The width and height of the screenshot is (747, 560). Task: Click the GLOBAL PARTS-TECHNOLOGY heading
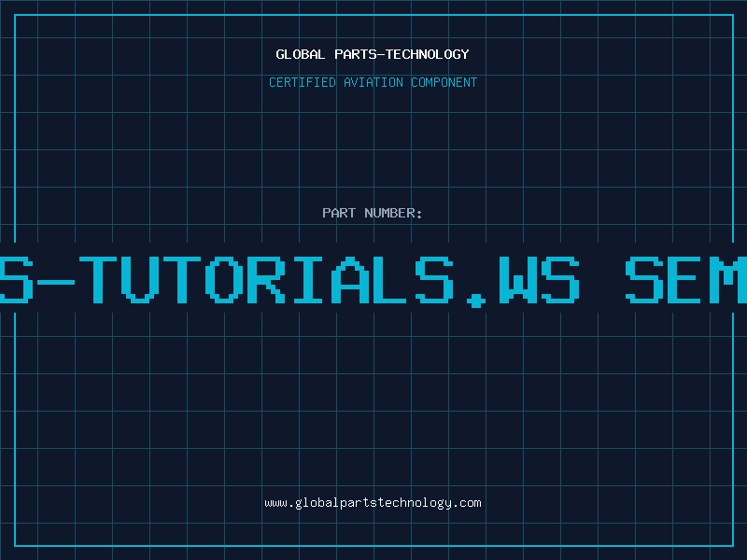373,54
